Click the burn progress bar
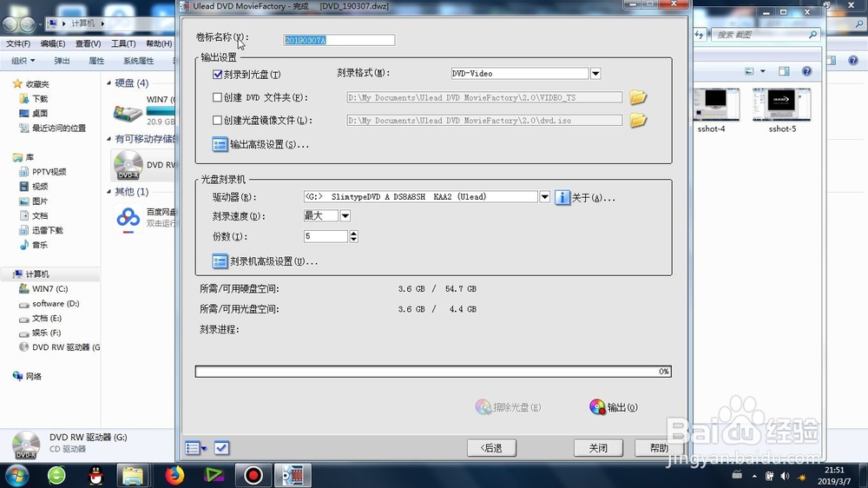Image resolution: width=868 pixels, height=488 pixels. pyautogui.click(x=433, y=371)
